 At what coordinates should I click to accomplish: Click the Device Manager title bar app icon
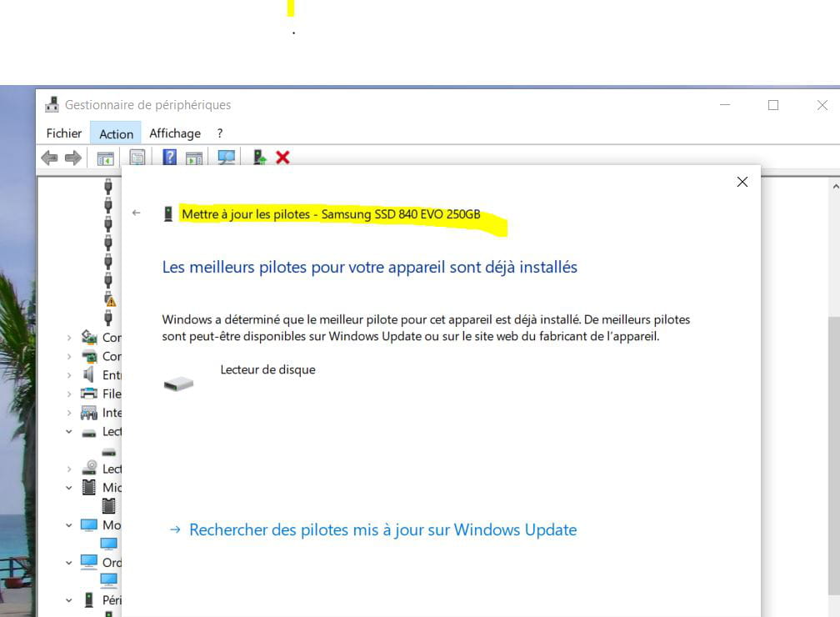click(x=52, y=104)
